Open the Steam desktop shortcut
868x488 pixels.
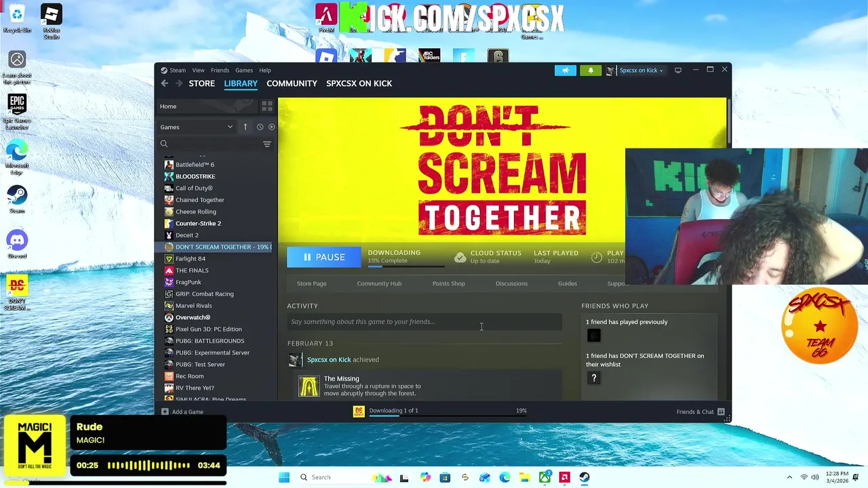coord(17,200)
